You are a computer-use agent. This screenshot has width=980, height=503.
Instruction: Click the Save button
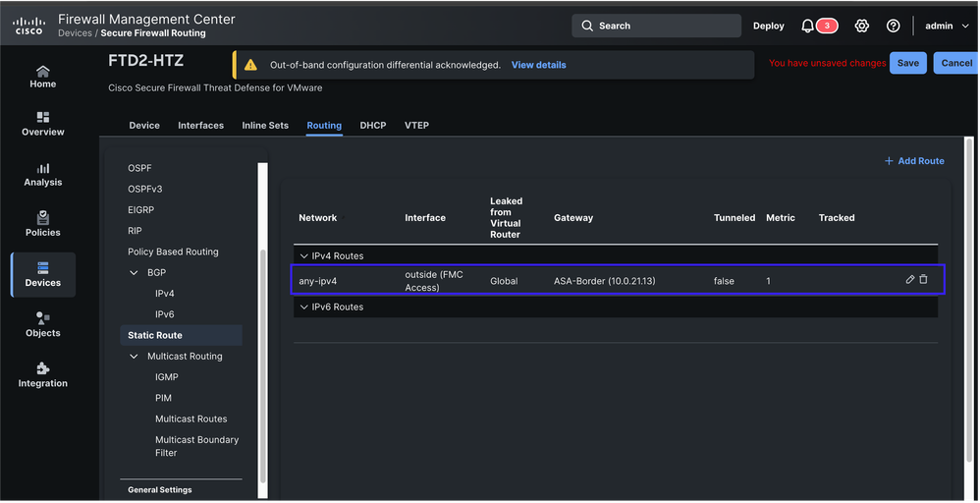[908, 63]
